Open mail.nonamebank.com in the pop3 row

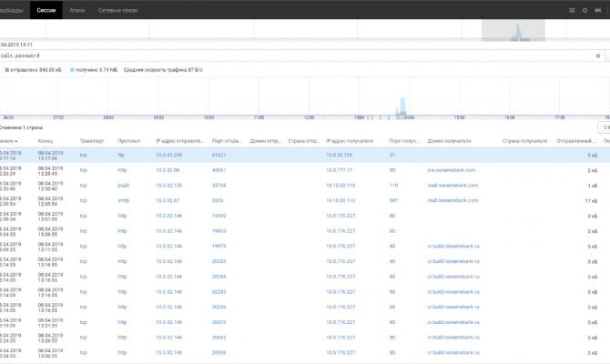pyautogui.click(x=452, y=186)
